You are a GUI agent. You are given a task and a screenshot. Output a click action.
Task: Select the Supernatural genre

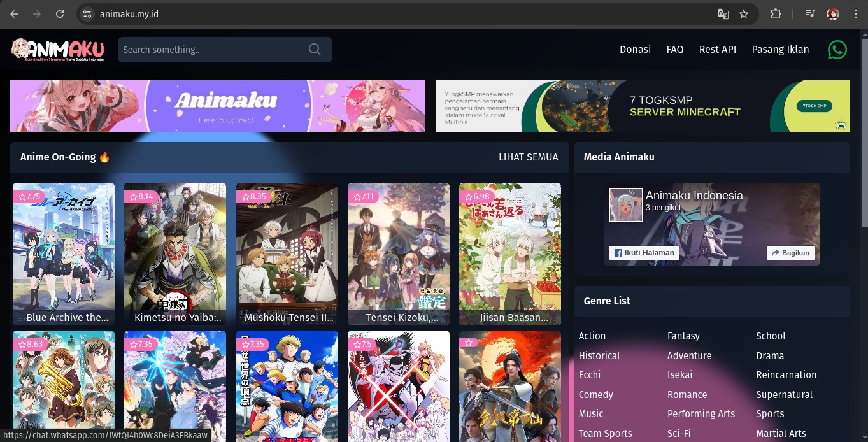785,395
